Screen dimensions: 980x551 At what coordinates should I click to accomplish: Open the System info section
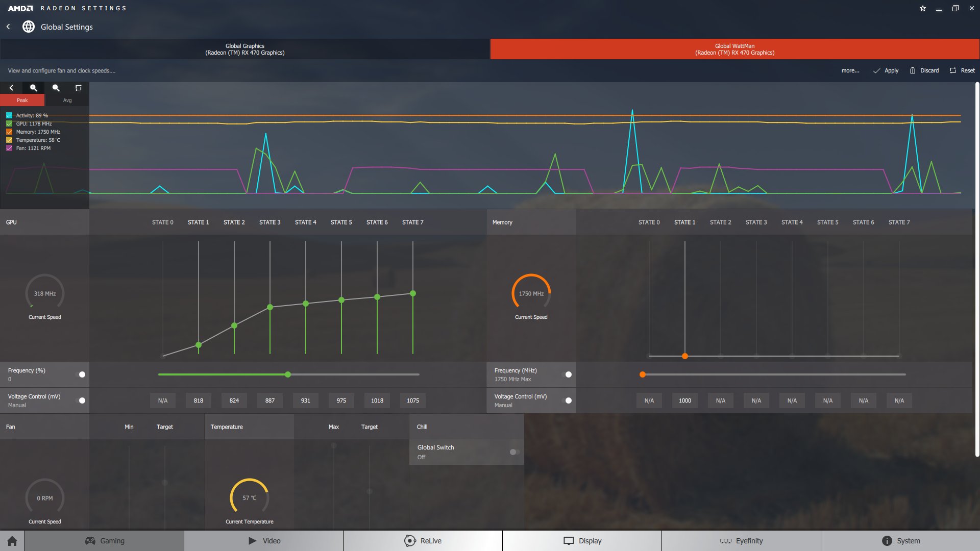point(900,541)
